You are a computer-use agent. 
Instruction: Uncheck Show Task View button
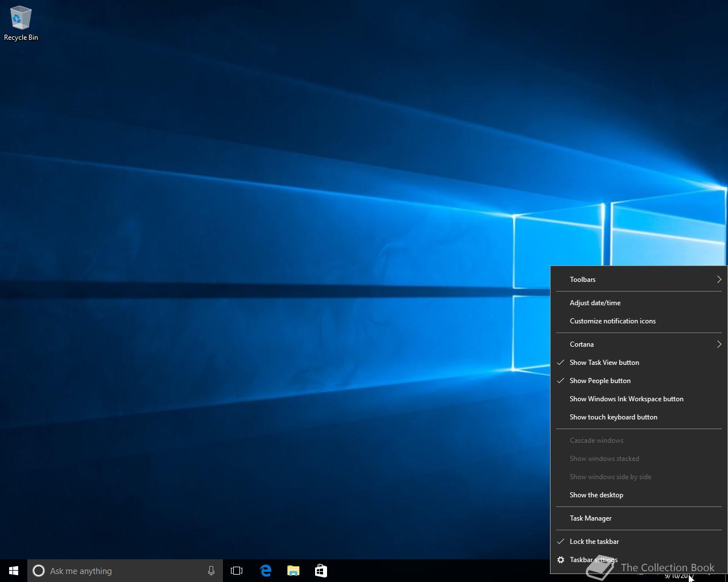639,363
